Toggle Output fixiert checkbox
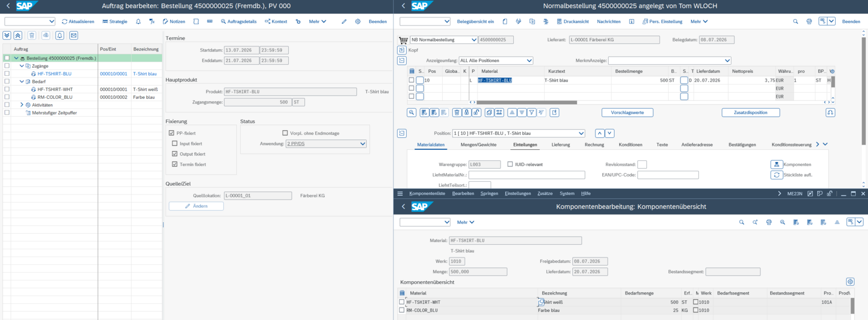The height and width of the screenshot is (320, 868). pos(175,154)
